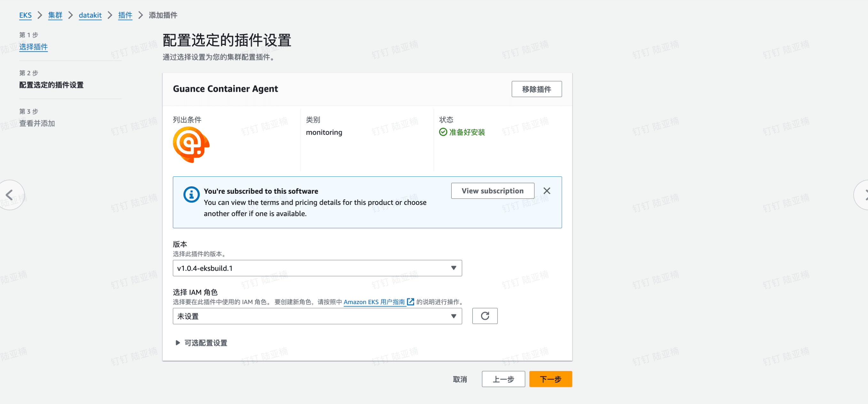Click the 取消 cancel button
This screenshot has width=868, height=404.
point(460,378)
